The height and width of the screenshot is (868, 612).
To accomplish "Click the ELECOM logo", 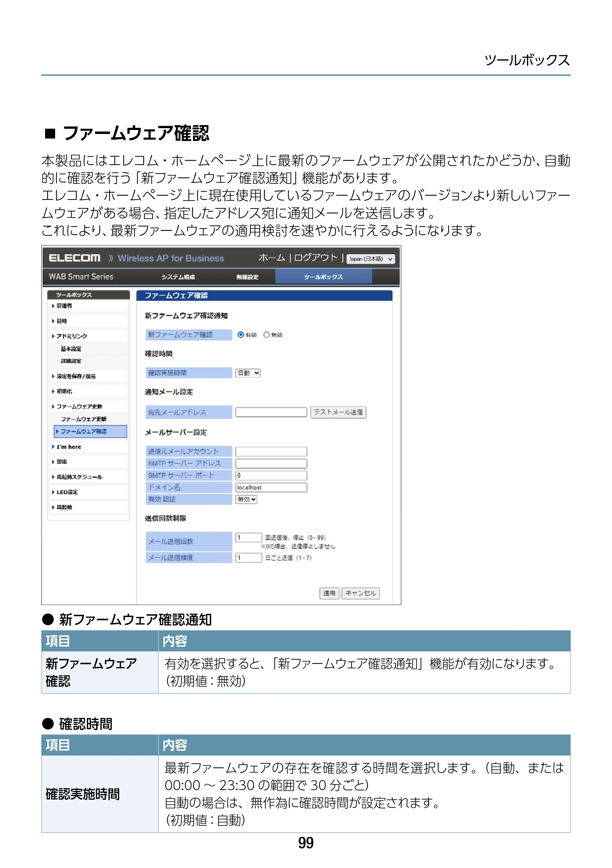I will click(75, 258).
